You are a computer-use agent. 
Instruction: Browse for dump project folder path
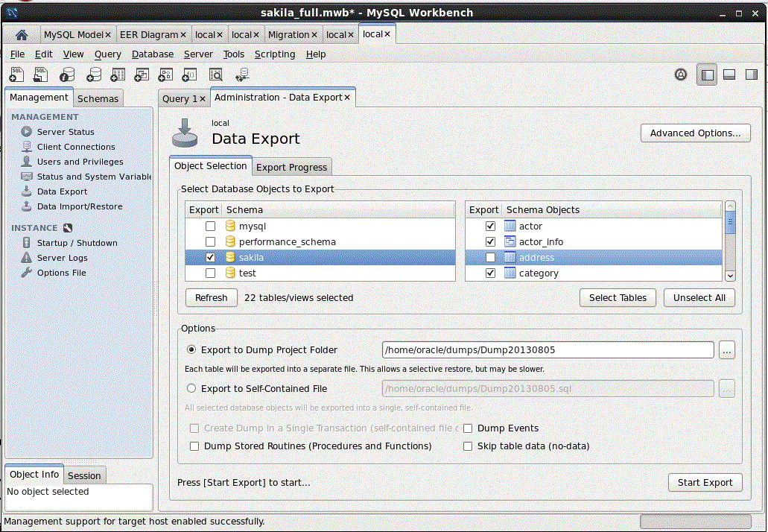(x=726, y=349)
